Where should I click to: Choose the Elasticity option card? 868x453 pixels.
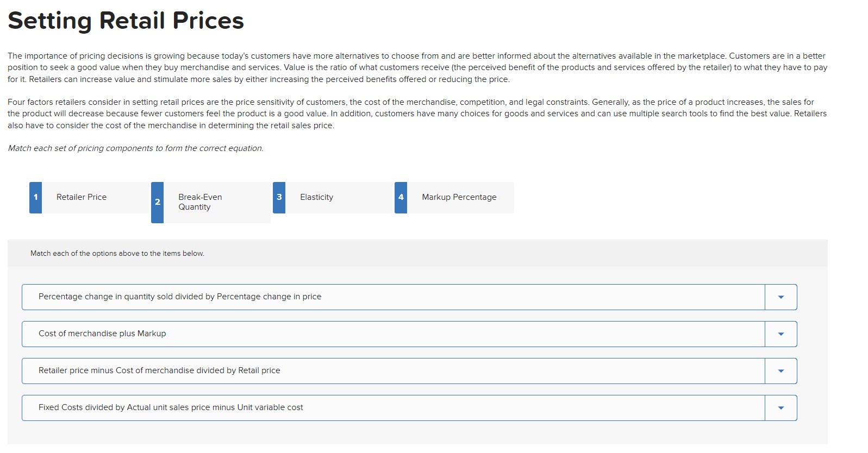(x=333, y=198)
